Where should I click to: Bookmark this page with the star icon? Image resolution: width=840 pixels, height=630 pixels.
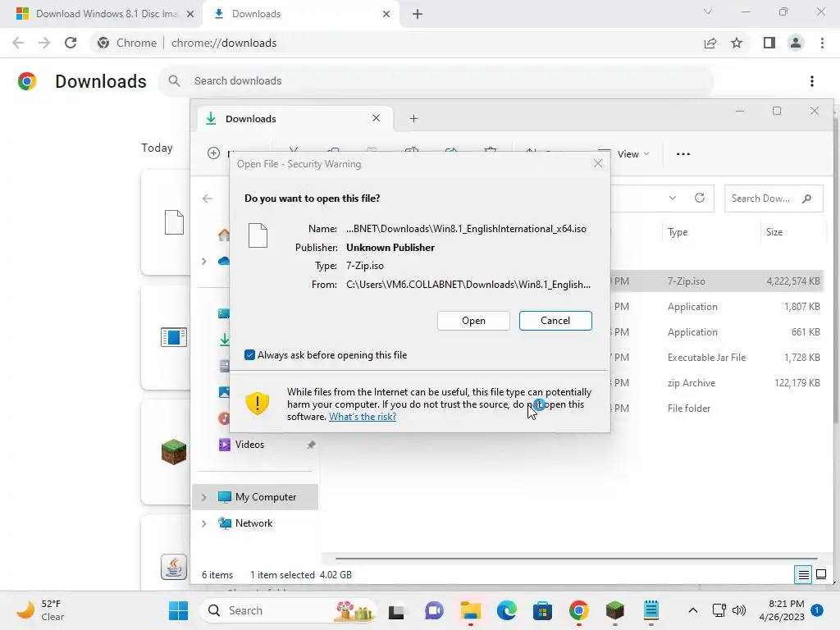click(x=737, y=43)
